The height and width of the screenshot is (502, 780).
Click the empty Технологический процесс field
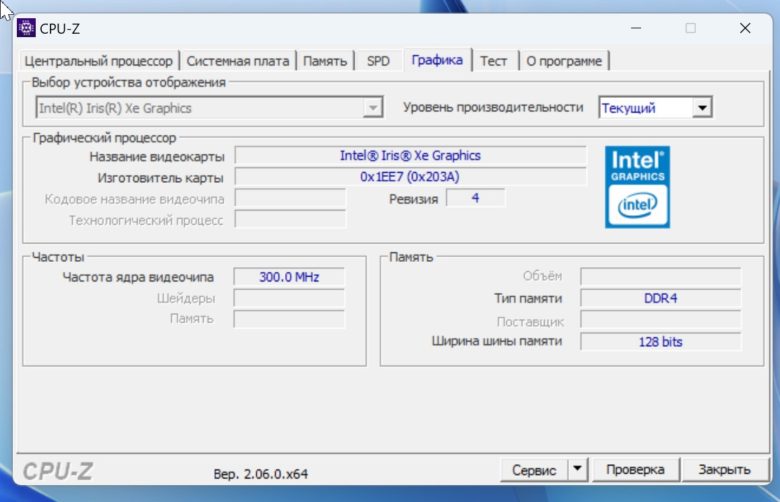pyautogui.click(x=291, y=219)
